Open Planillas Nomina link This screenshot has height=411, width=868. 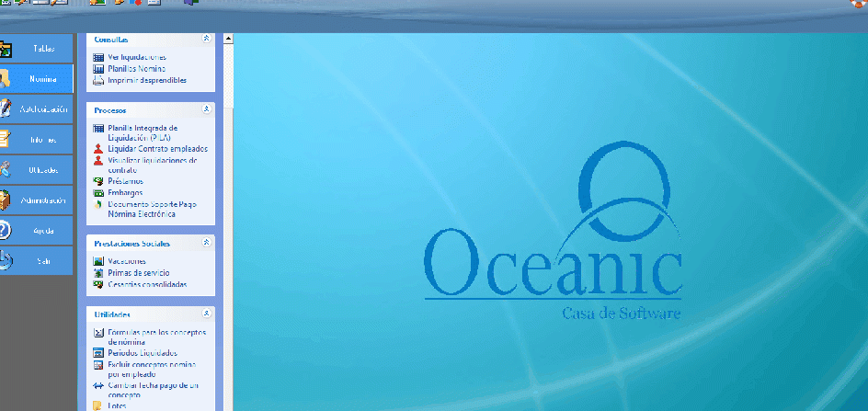point(136,69)
